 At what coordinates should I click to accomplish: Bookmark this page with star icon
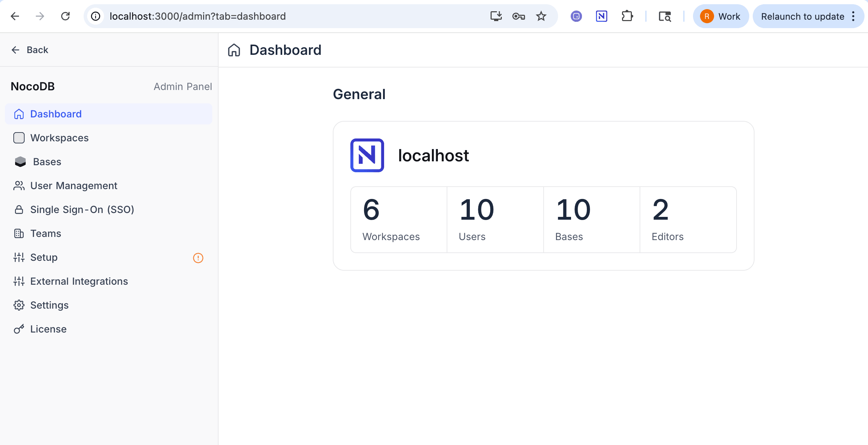pos(541,16)
